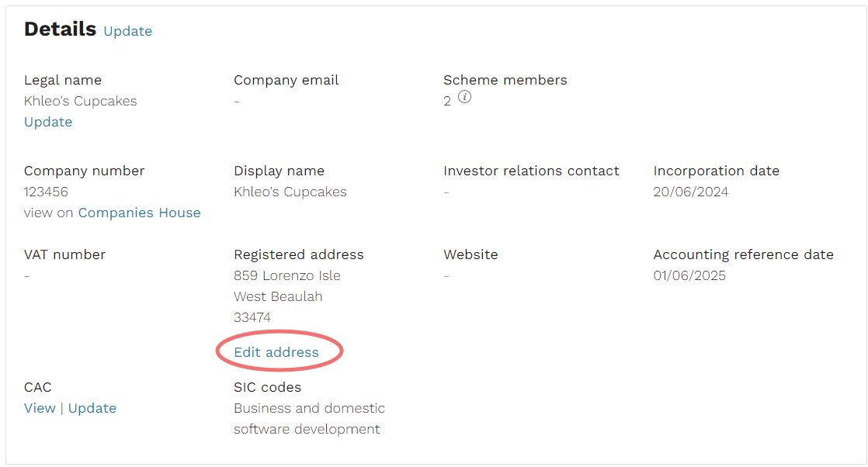This screenshot has width=868, height=467.
Task: Click the postcode 33474
Action: [x=252, y=317]
